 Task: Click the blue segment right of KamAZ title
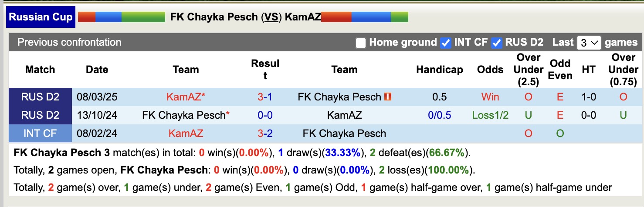click(x=371, y=17)
